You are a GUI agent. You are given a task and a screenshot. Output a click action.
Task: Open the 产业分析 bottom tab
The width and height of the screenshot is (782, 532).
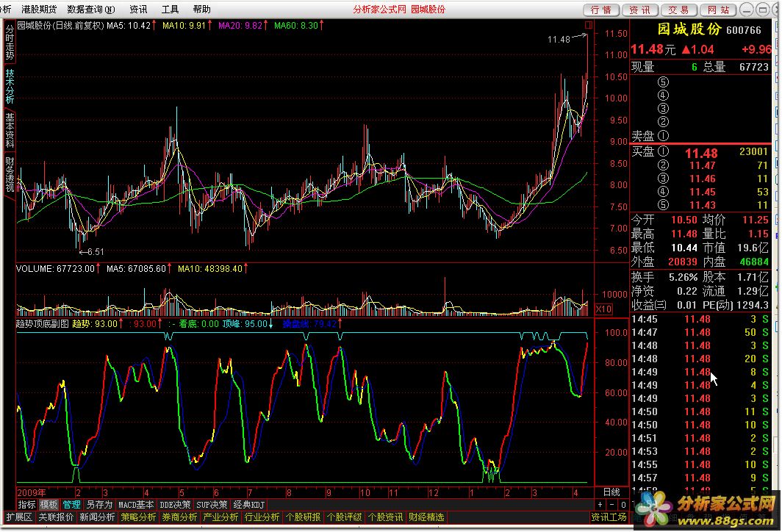coord(220,517)
